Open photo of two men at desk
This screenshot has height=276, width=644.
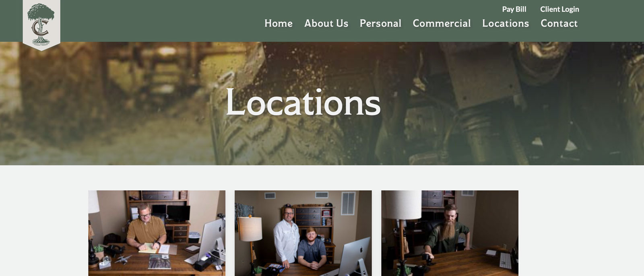[303, 233]
